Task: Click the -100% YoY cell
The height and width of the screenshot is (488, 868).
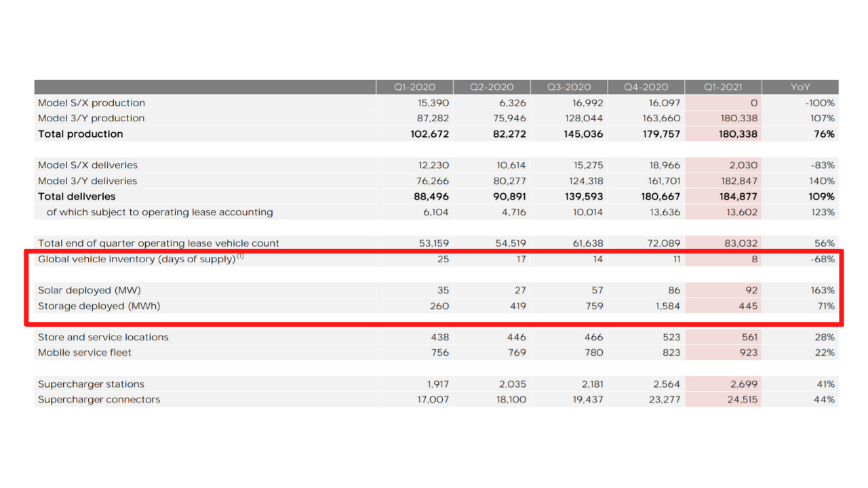Action: [821, 103]
